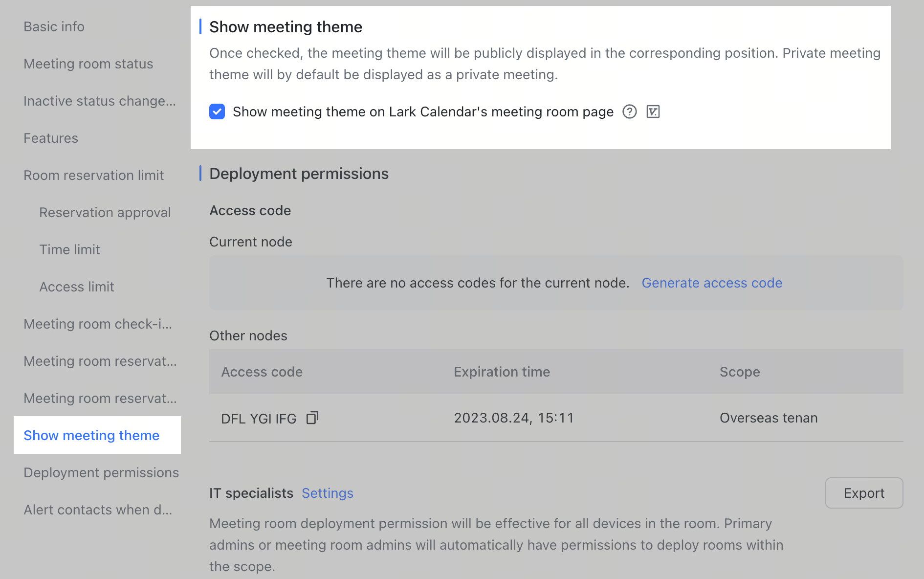
Task: Uncheck show meeting theme on Lark Calendar
Action: (x=217, y=112)
